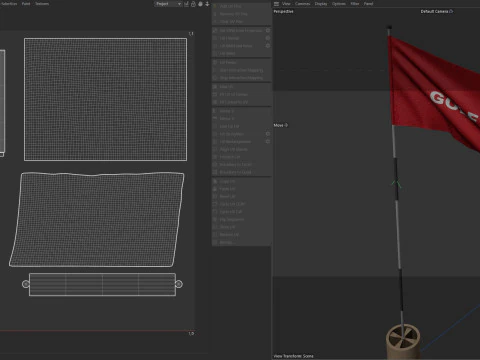Click the Flip Sequence command
Screen dimensions: 480x360
(x=242, y=220)
